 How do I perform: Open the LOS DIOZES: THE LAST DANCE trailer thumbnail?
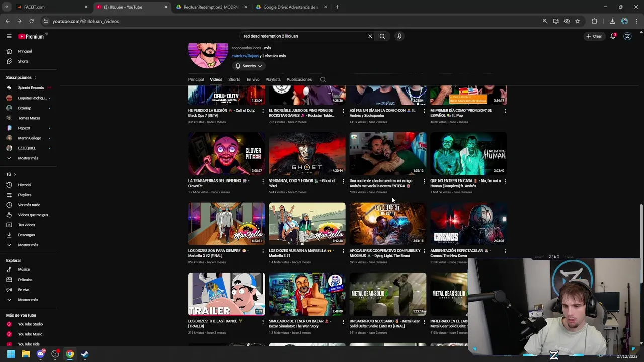[x=226, y=294]
